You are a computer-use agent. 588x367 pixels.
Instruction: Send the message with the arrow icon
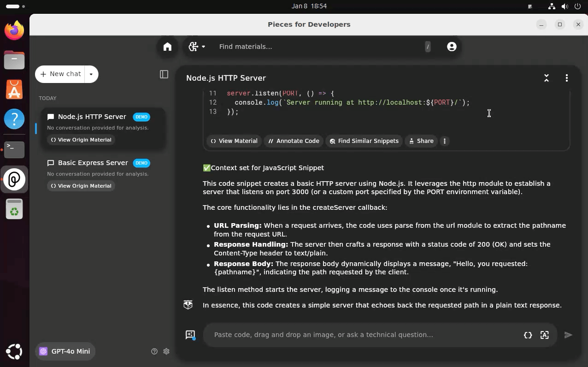[x=568, y=335]
